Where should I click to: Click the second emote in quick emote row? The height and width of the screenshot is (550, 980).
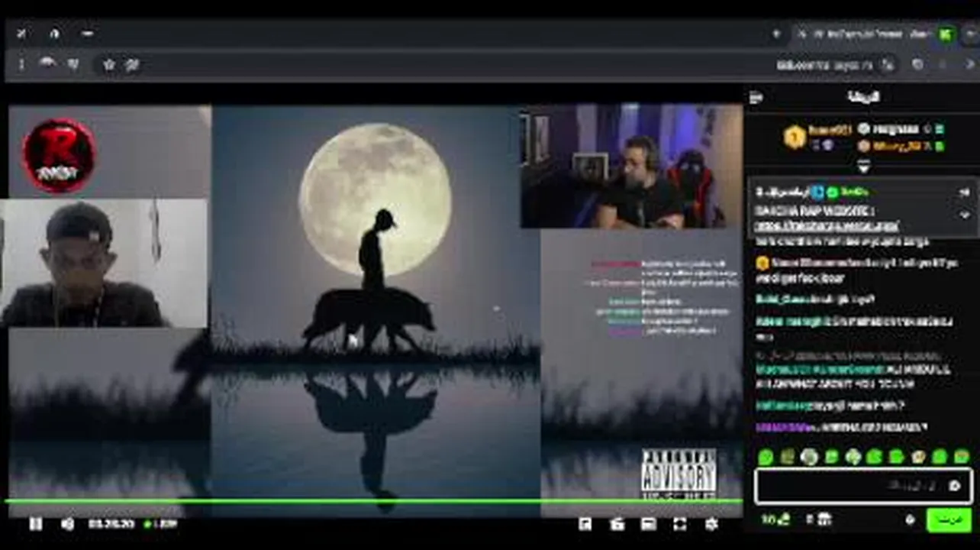click(788, 457)
